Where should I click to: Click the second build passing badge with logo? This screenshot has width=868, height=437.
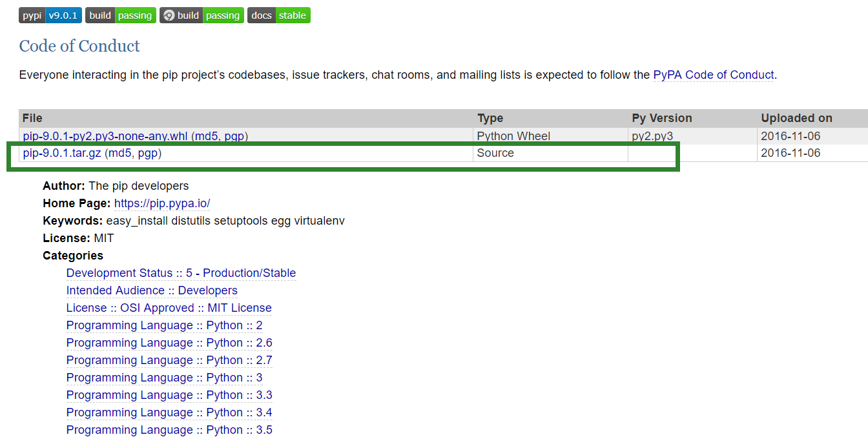[201, 15]
